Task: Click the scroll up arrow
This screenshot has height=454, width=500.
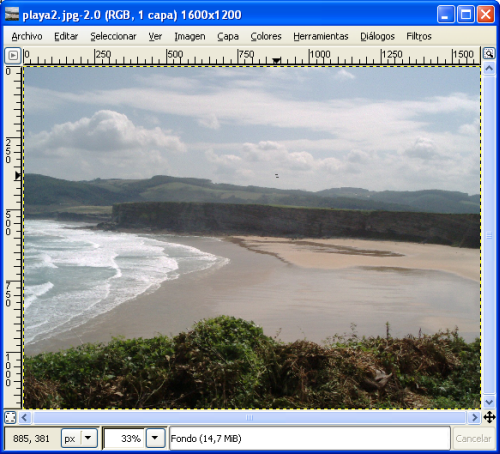Action: (489, 68)
